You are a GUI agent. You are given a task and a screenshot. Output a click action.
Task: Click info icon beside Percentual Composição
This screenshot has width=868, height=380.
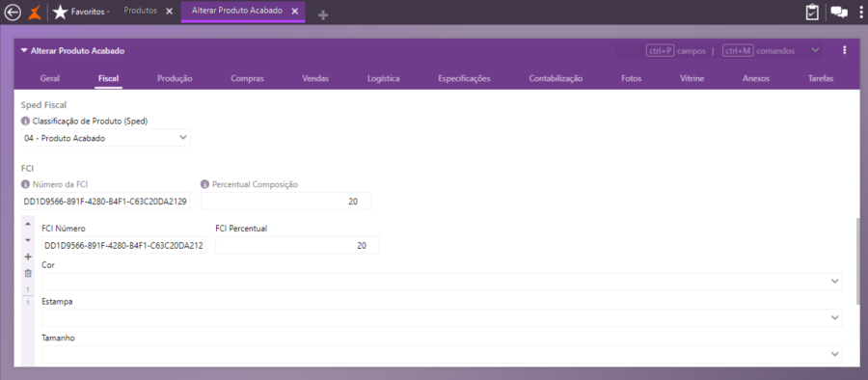[x=204, y=184]
